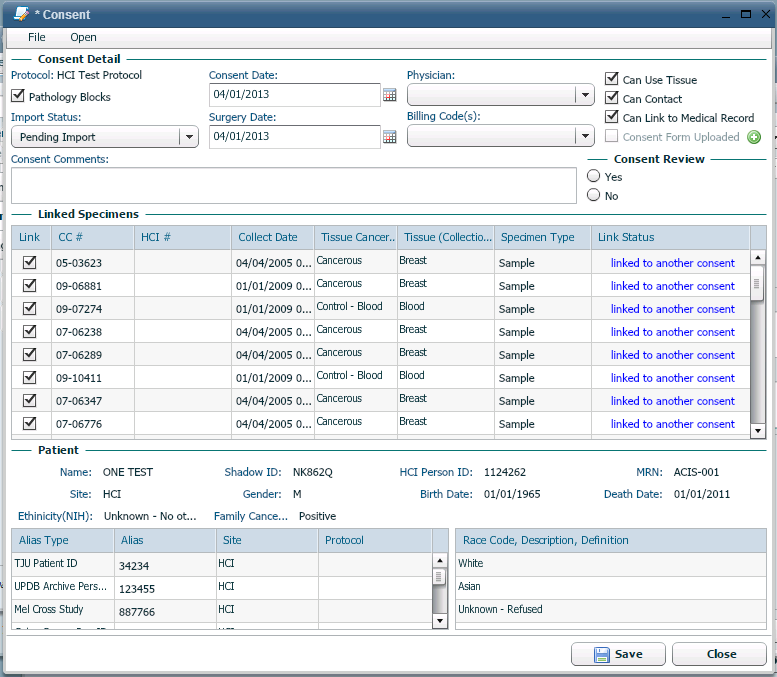Viewport: 777px width, 677px height.
Task: Expand the Physician dropdown
Action: point(585,95)
